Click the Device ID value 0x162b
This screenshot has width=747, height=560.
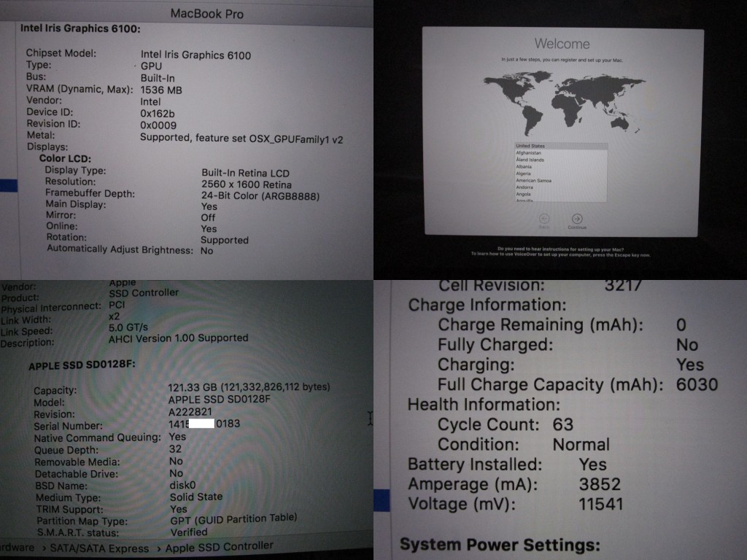click(158, 114)
